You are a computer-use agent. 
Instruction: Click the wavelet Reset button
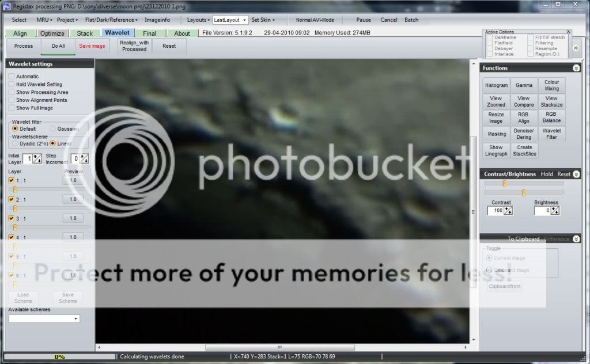point(169,46)
